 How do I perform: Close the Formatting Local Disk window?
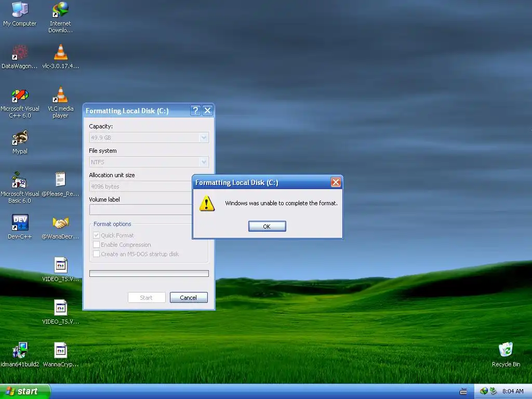208,111
